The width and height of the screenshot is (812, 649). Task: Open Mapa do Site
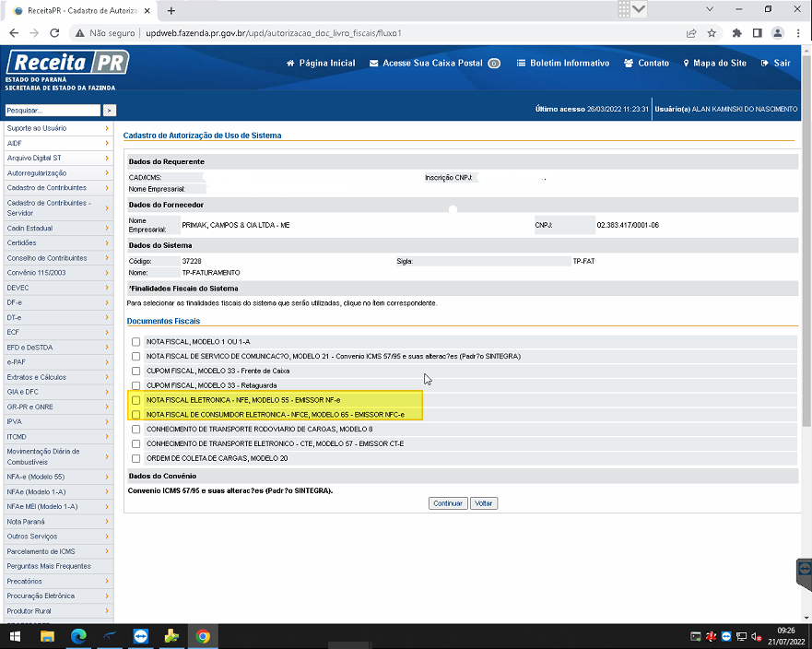point(714,64)
